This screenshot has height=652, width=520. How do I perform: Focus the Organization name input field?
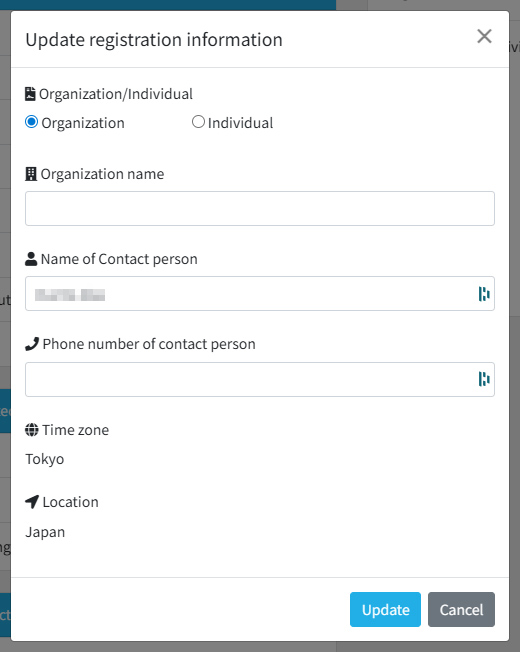click(x=260, y=208)
